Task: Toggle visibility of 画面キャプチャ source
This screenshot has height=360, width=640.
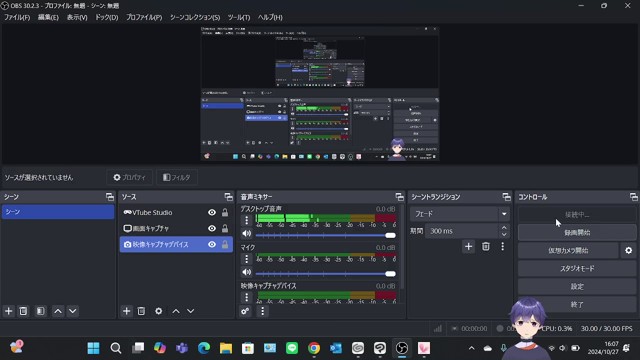Action: coord(212,228)
